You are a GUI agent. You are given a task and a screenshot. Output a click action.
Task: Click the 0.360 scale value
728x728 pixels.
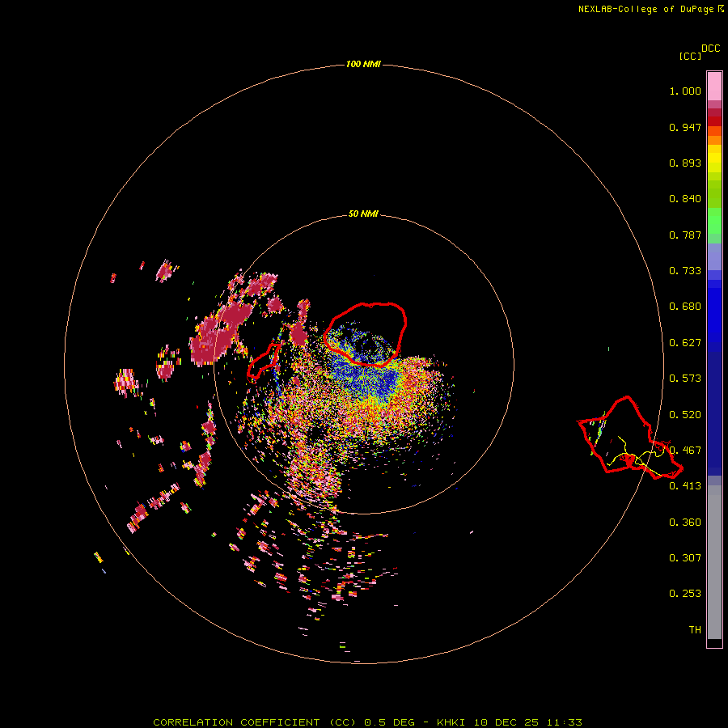tap(685, 523)
